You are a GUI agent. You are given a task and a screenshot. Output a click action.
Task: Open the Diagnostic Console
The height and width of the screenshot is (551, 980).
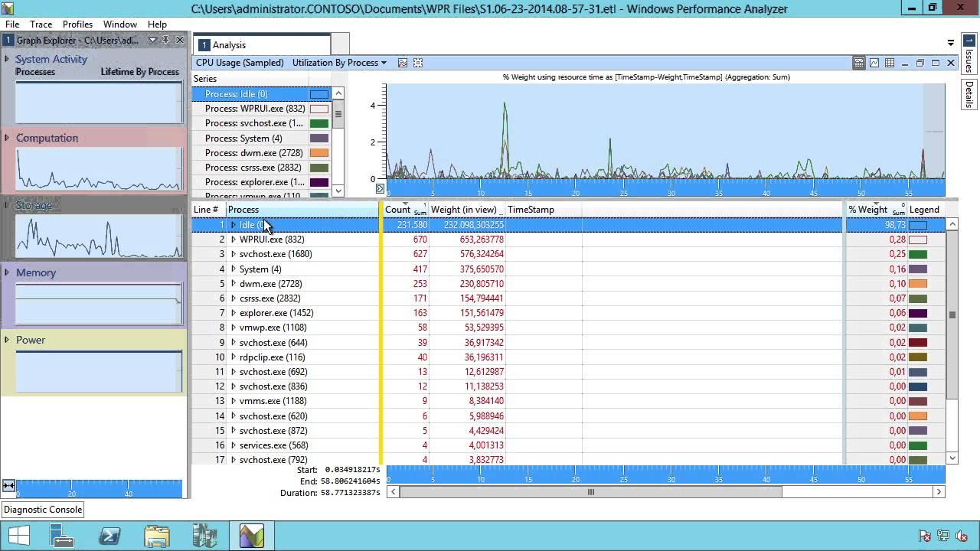click(42, 509)
